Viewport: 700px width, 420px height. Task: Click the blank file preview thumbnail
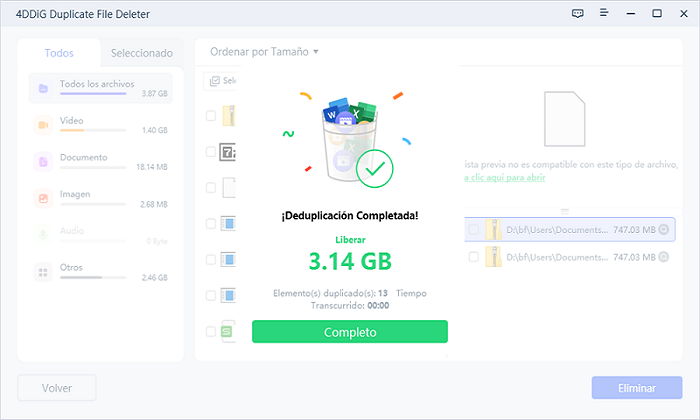tap(564, 119)
